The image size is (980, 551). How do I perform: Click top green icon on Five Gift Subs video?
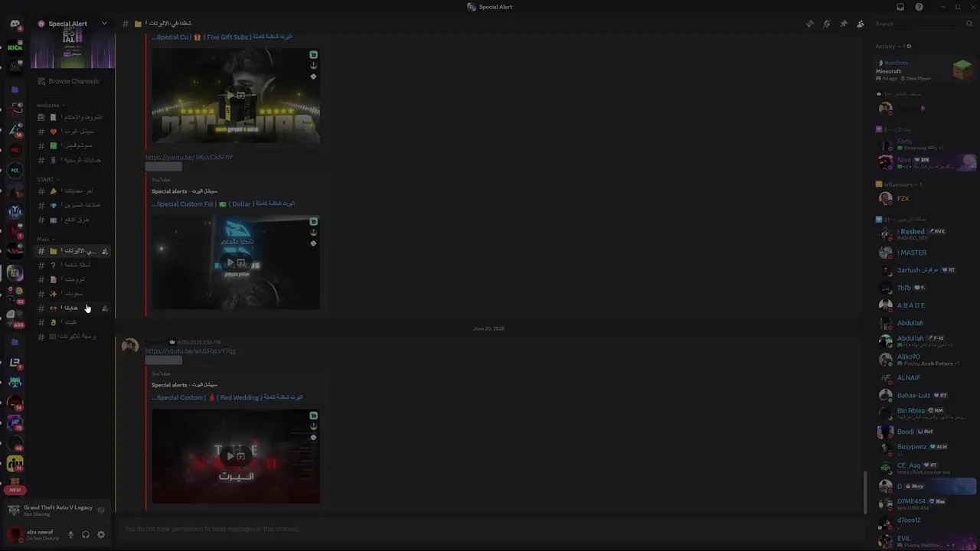point(313,55)
